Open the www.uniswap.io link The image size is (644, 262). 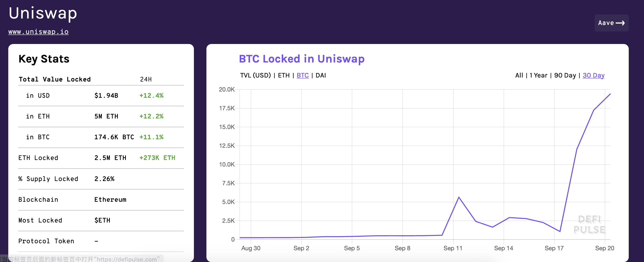point(38,32)
